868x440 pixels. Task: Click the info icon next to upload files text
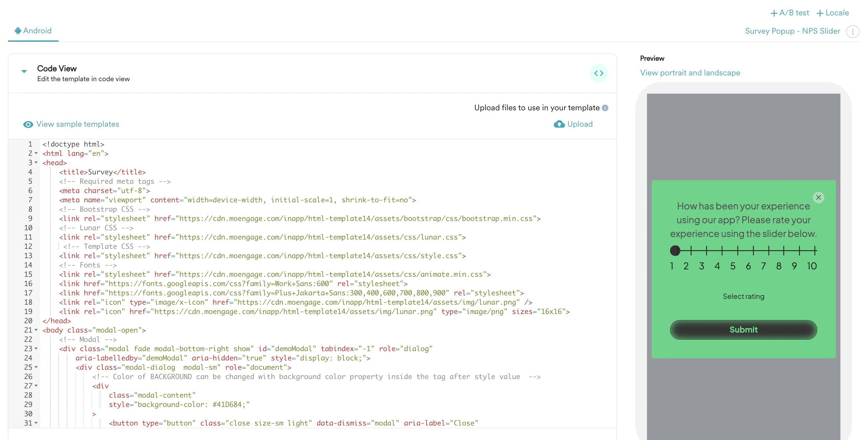605,108
